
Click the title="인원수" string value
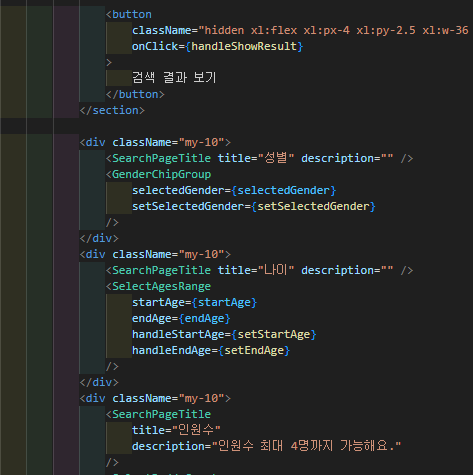point(196,430)
